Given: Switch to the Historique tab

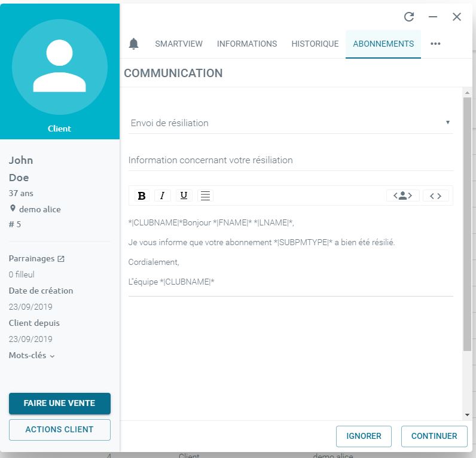Looking at the screenshot, I should click(x=315, y=44).
